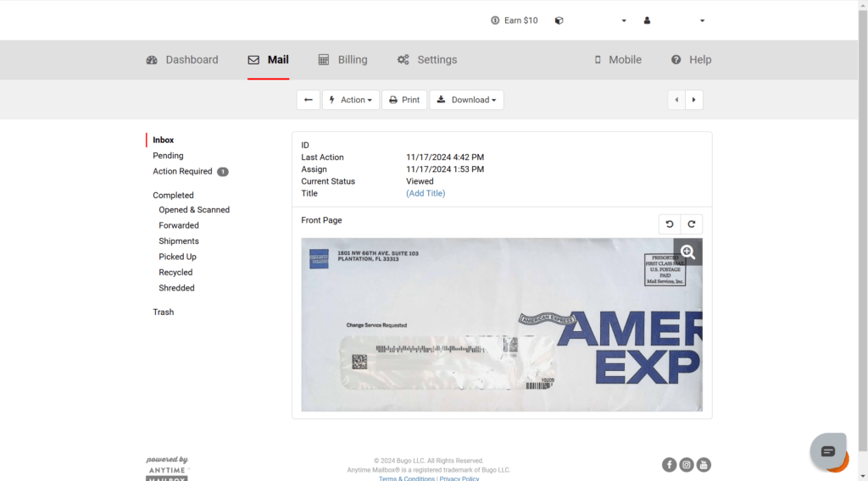Open the Pending folder
Viewport: 868px width, 481px height.
pyautogui.click(x=169, y=156)
